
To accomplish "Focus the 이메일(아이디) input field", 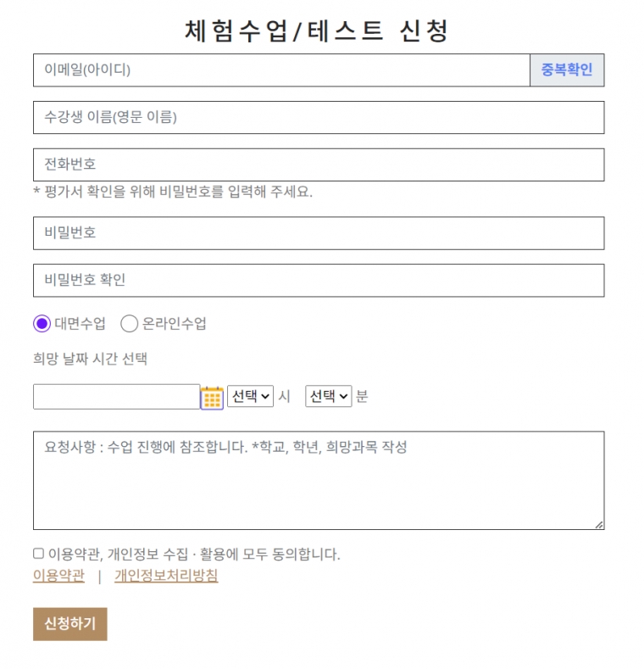I will point(281,70).
